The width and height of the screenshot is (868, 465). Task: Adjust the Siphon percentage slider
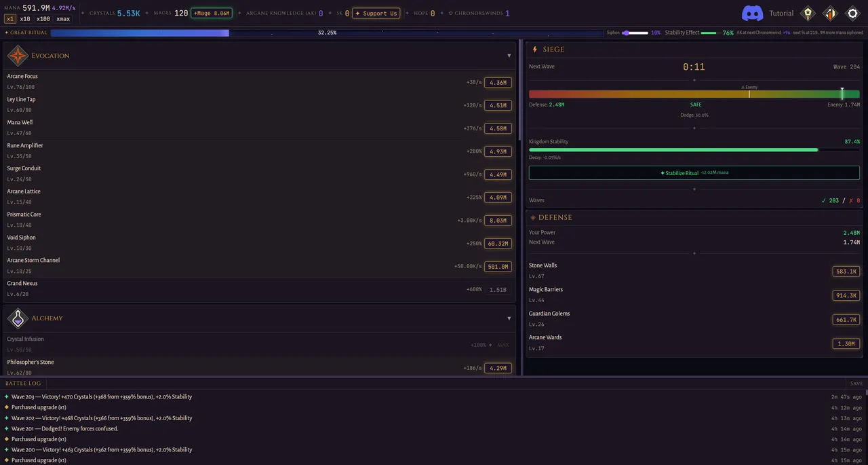pyautogui.click(x=635, y=33)
